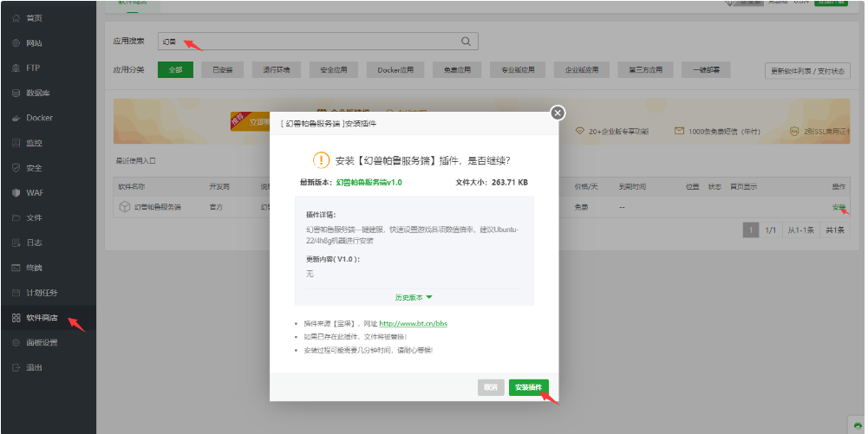Select the 一键部署 category tab
The height and width of the screenshot is (434, 868).
[x=707, y=69]
